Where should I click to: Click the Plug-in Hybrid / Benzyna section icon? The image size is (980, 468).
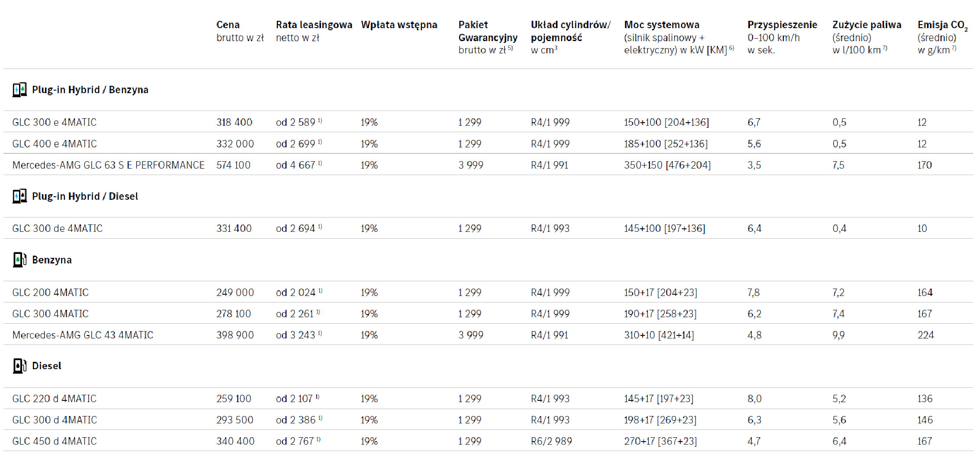[x=19, y=90]
